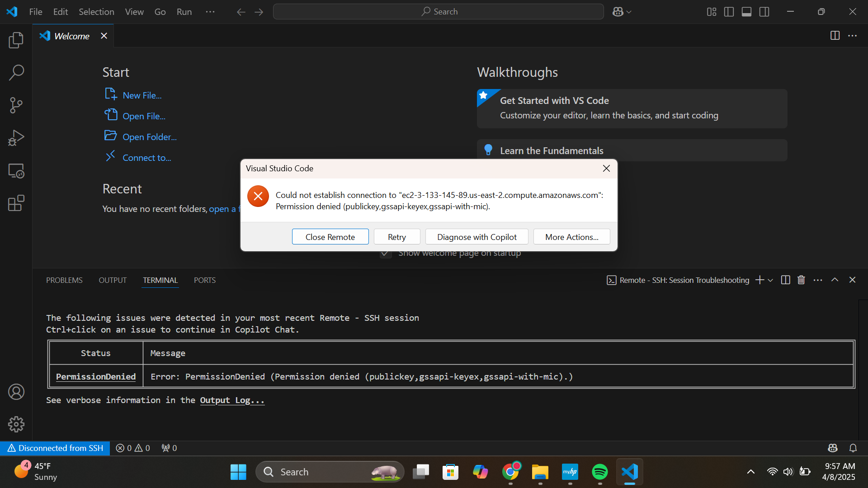Viewport: 868px width, 488px height.
Task: Click the Copilot icon in title bar
Action: (x=618, y=12)
